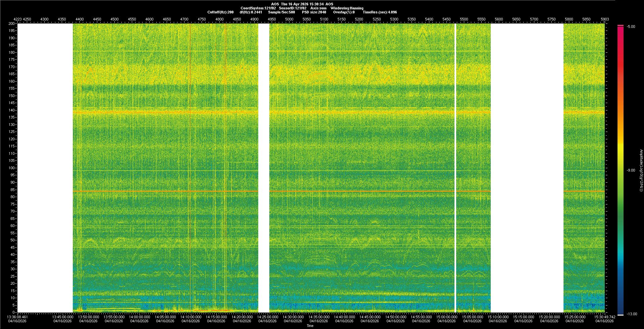The height and width of the screenshot is (329, 644).
Task: Select the Windowing:Hanning header text
Action: (x=347, y=8)
